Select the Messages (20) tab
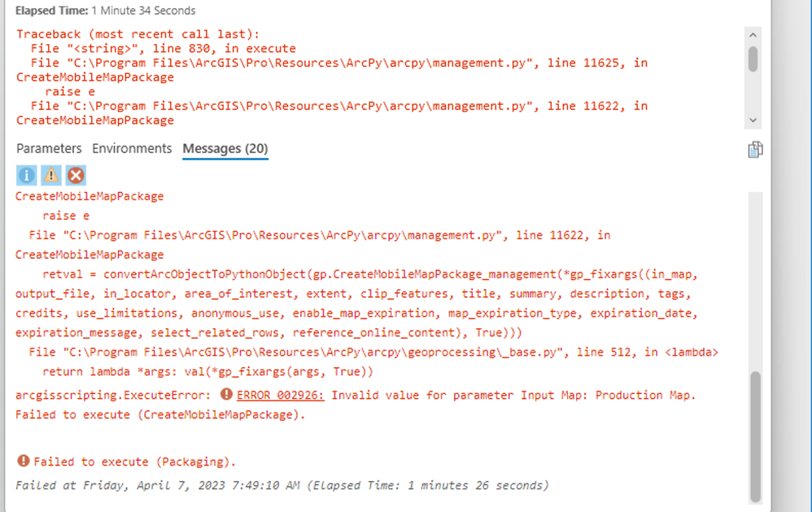Image resolution: width=812 pixels, height=512 pixels. pyautogui.click(x=225, y=148)
